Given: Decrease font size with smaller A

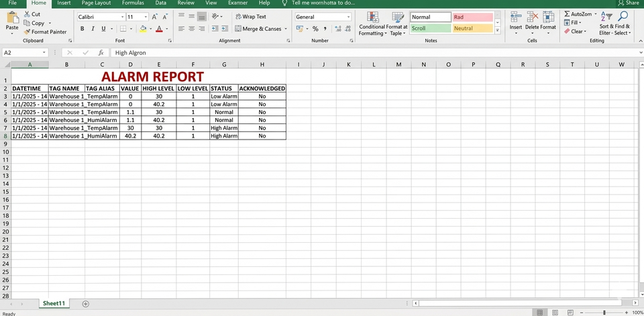Looking at the screenshot, I should pyautogui.click(x=165, y=17).
